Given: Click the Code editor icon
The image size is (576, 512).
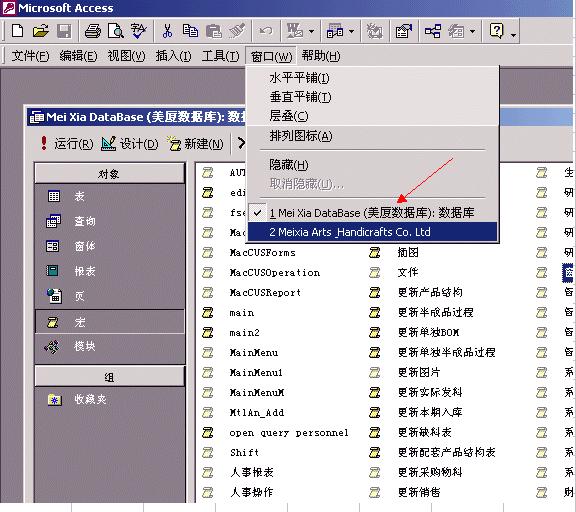Looking at the screenshot, I should (374, 31).
